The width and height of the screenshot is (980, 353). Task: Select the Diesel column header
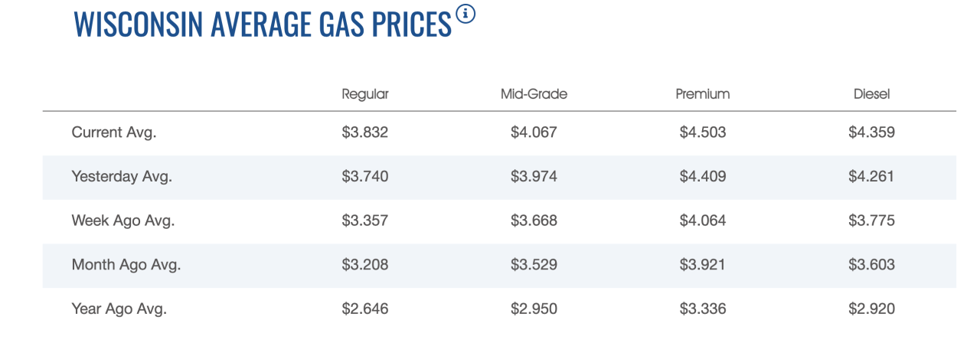coord(871,94)
